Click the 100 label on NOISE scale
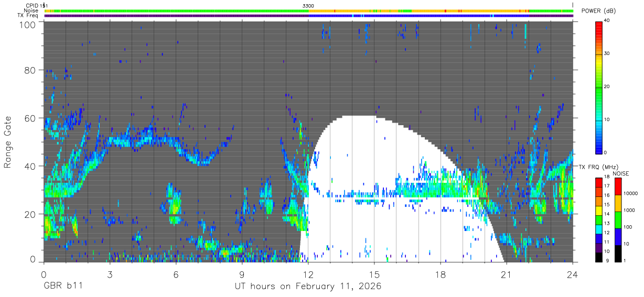Screen dimensions: 644x297 tap(628, 228)
